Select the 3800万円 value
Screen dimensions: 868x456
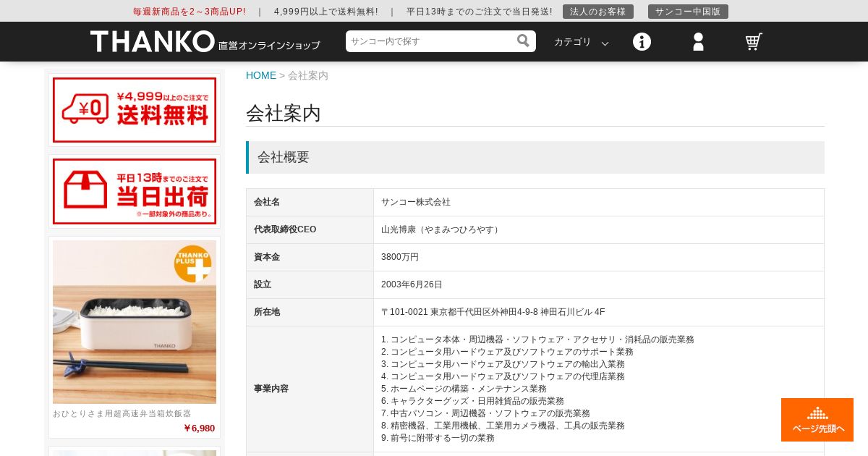coord(400,257)
